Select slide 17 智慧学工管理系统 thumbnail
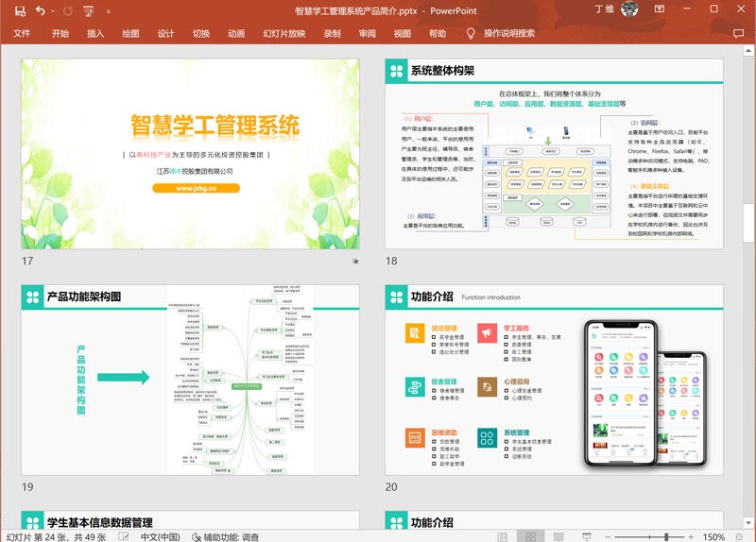The width and height of the screenshot is (756, 542). (191, 154)
